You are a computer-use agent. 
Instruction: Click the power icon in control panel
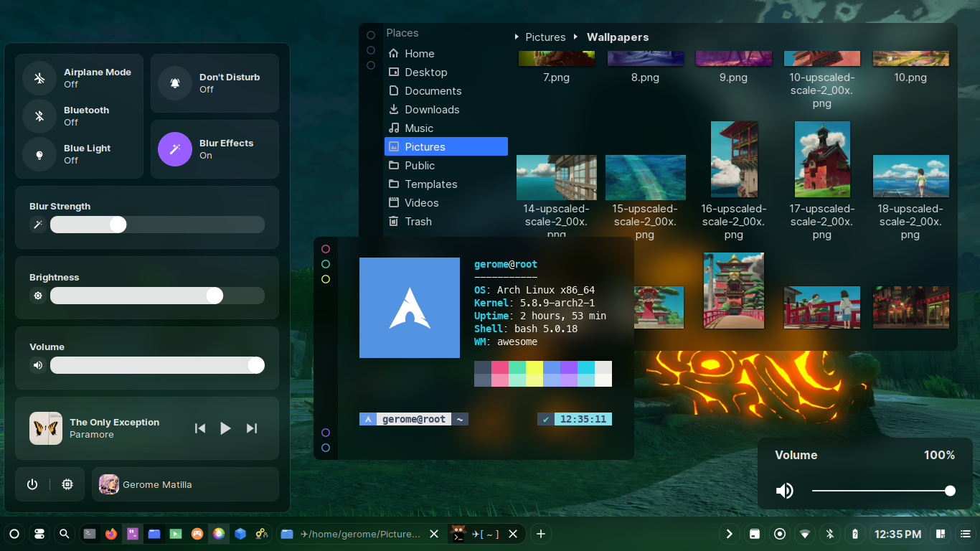pyautogui.click(x=32, y=484)
